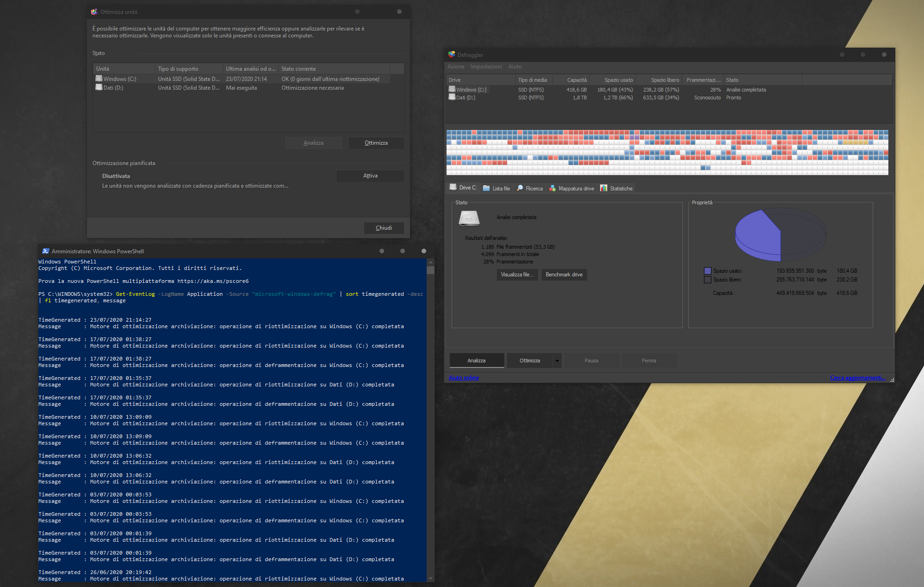Click Attiva to enable scheduled optimization
This screenshot has width=924, height=587.
pos(370,176)
